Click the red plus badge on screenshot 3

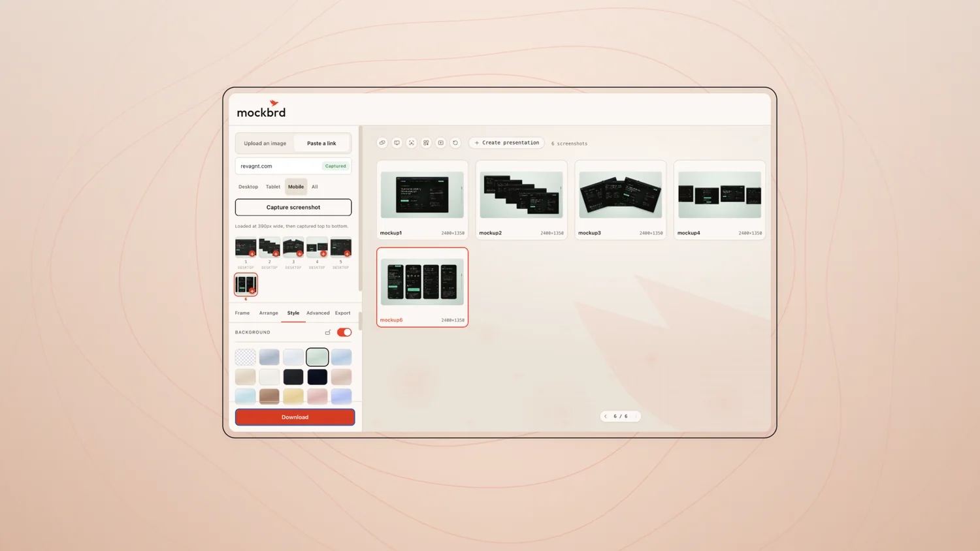[299, 254]
